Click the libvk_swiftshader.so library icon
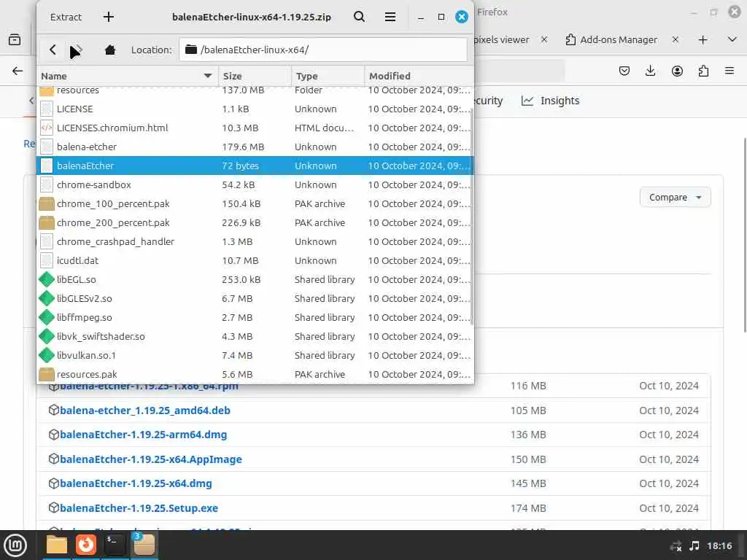 point(47,336)
